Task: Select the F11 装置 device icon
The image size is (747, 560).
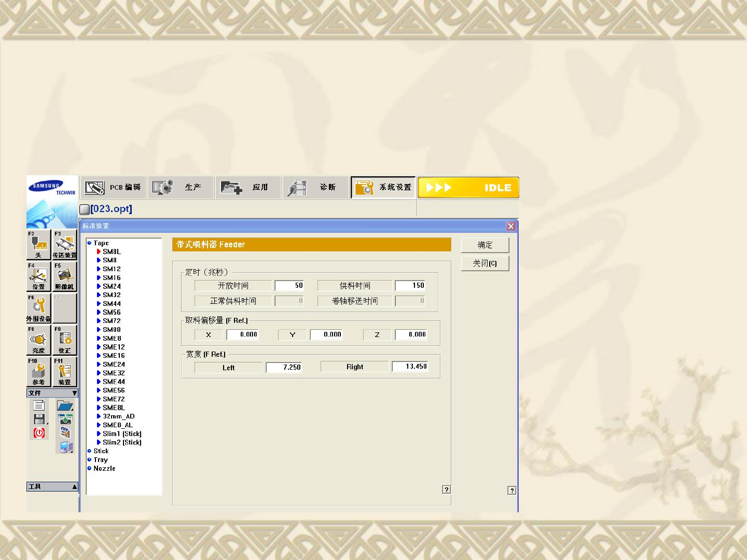Action: point(65,372)
